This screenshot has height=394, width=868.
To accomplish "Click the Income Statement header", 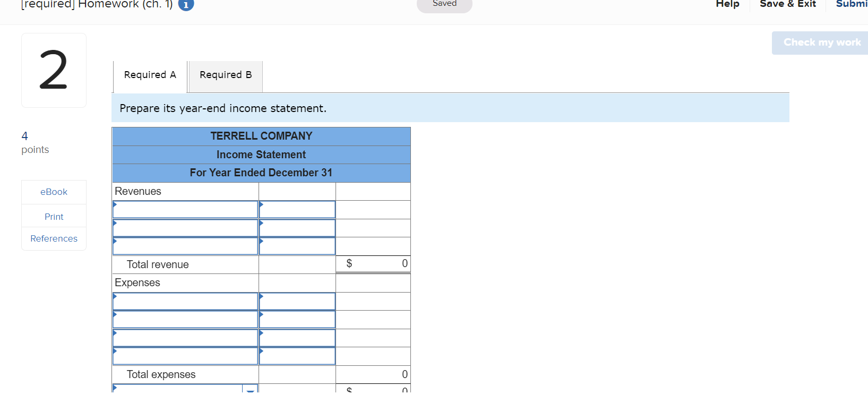I will pos(261,155).
